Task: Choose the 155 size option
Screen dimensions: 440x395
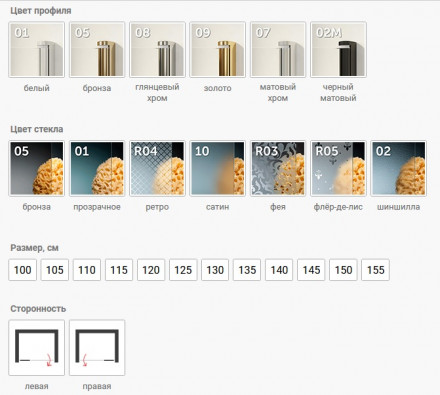Action: [x=375, y=270]
